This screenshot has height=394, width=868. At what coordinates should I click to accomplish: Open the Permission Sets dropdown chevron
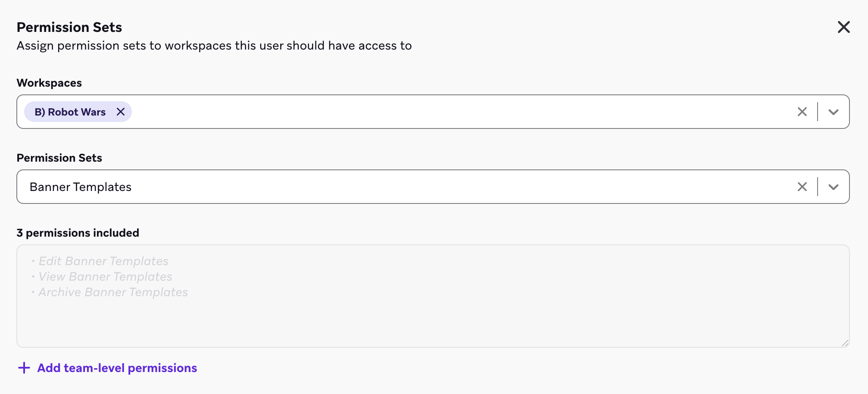833,187
